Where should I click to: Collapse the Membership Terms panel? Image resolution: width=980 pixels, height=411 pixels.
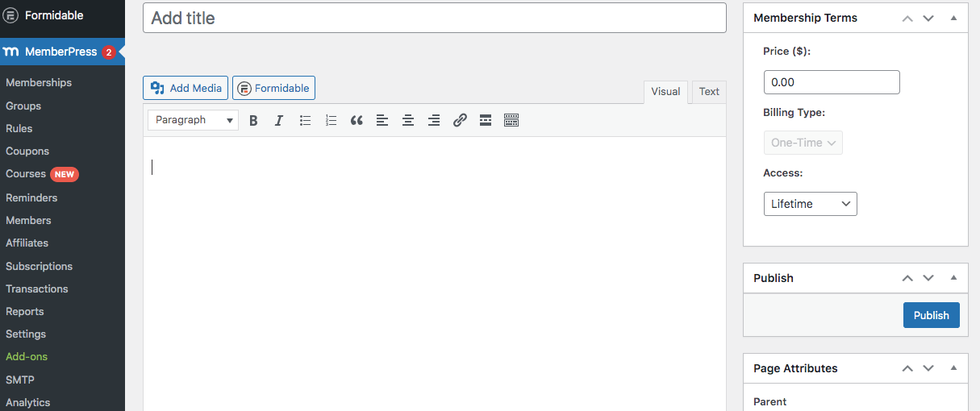click(953, 18)
